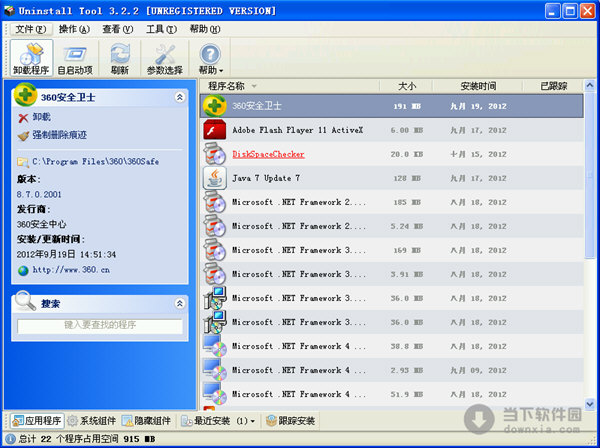Click the vertical scrollbar thumb of the list

pyautogui.click(x=590, y=176)
